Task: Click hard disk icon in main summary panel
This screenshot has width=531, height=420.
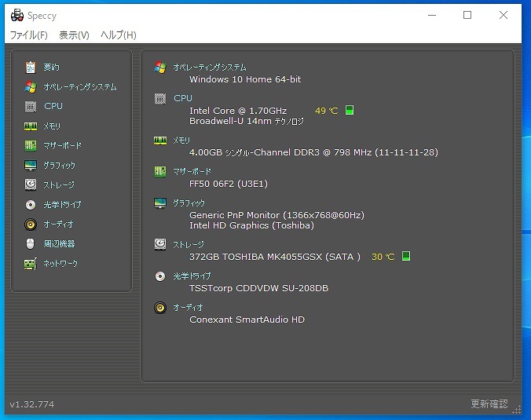Action: [x=160, y=244]
